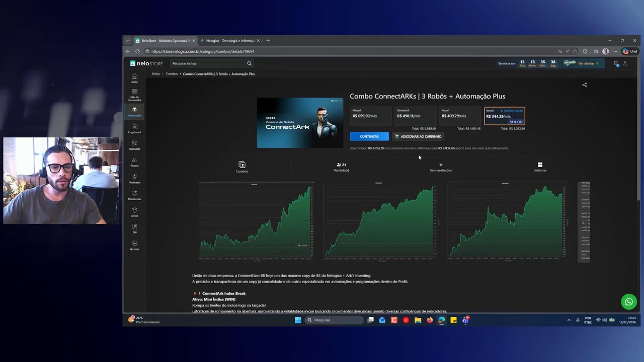Open Opcionais in the sidebar
This screenshot has height=362, width=644.
tap(134, 145)
